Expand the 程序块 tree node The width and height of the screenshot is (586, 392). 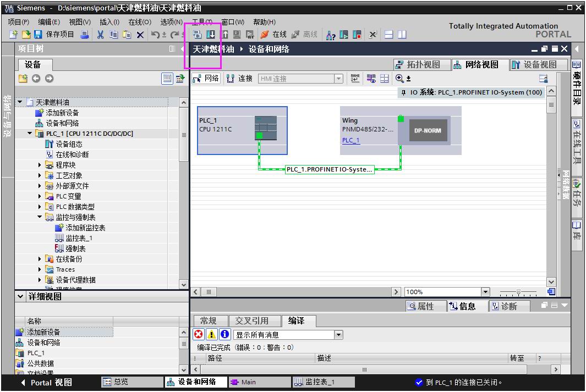pyautogui.click(x=40, y=165)
